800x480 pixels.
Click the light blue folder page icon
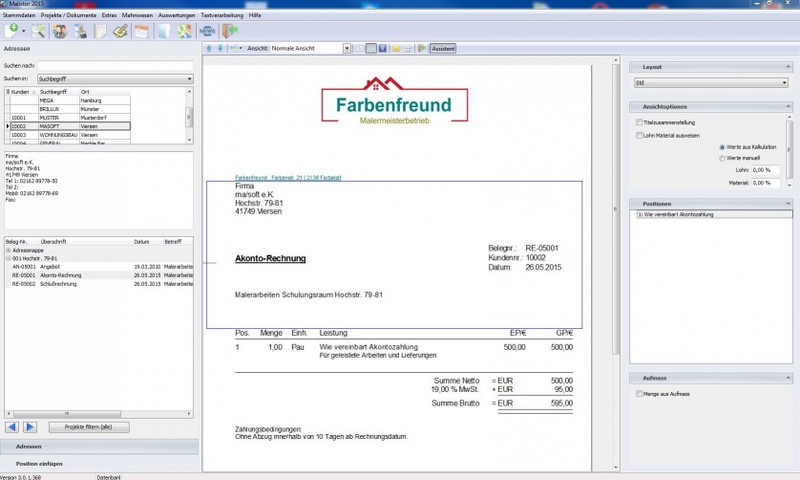coord(163,31)
